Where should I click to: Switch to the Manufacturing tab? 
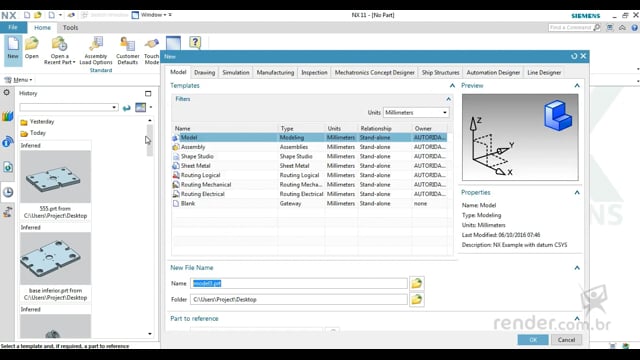[x=275, y=72]
